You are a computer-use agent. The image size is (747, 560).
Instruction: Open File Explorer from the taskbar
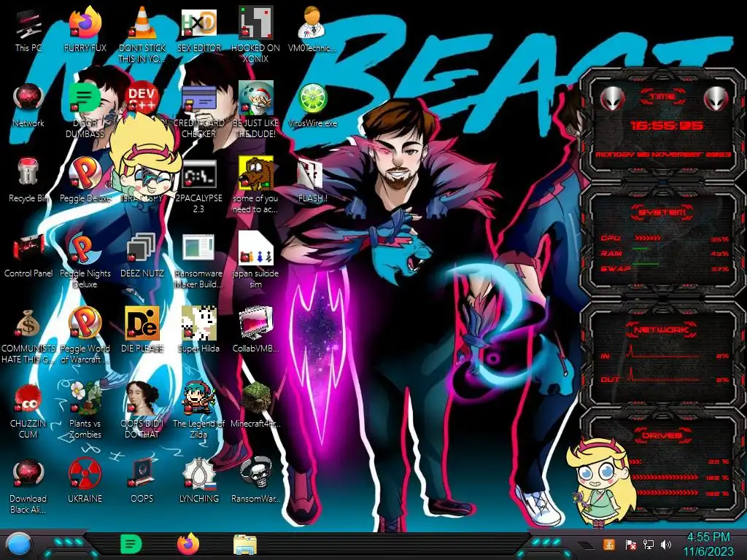pyautogui.click(x=245, y=545)
